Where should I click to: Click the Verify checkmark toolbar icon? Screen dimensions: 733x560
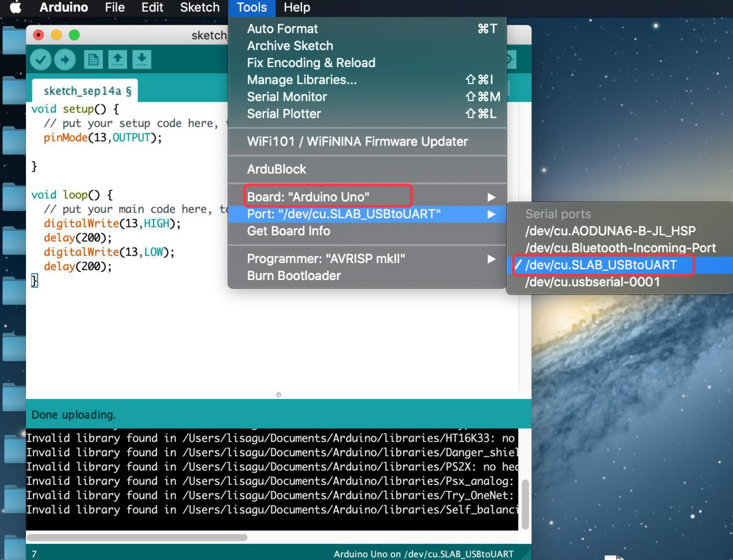(40, 59)
